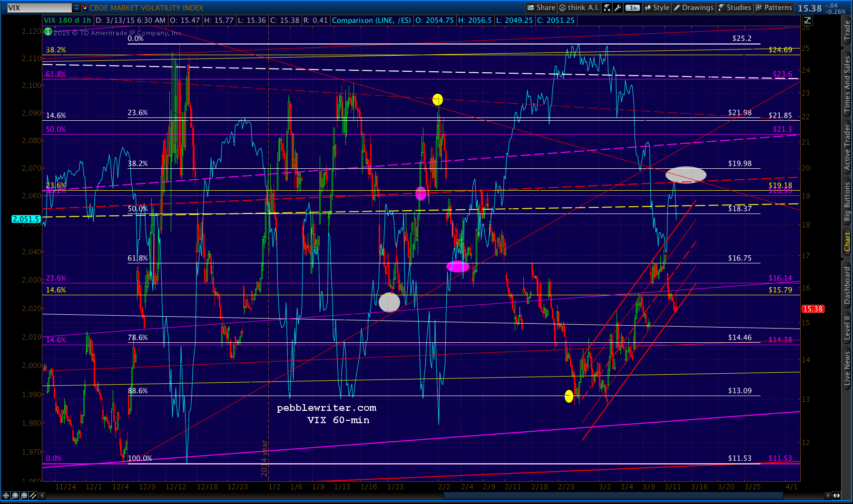Click the D: 3/13/15 6:30 AM date readout
This screenshot has width=853, height=504.
(130, 20)
